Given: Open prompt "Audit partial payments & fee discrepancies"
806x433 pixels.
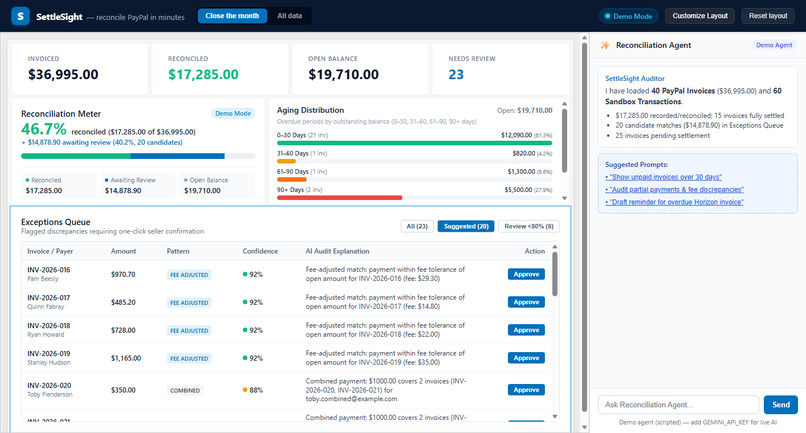Looking at the screenshot, I should pyautogui.click(x=674, y=190).
